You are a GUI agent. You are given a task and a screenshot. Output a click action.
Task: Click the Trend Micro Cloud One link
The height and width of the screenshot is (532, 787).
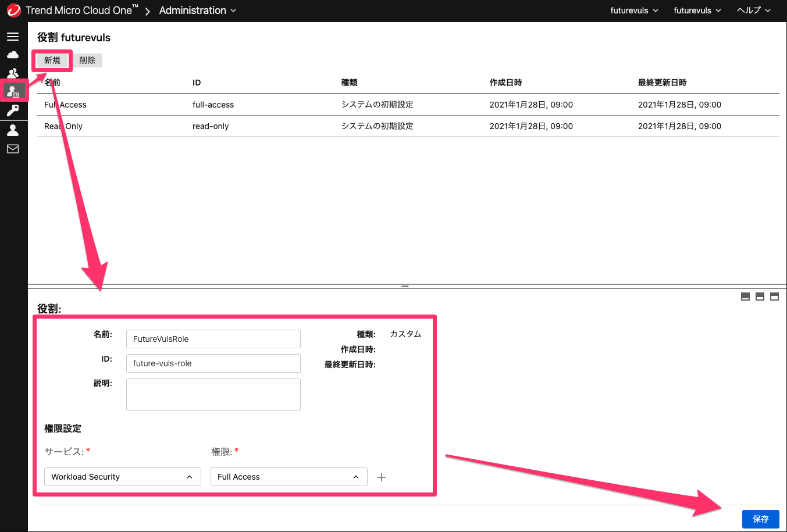click(x=82, y=10)
